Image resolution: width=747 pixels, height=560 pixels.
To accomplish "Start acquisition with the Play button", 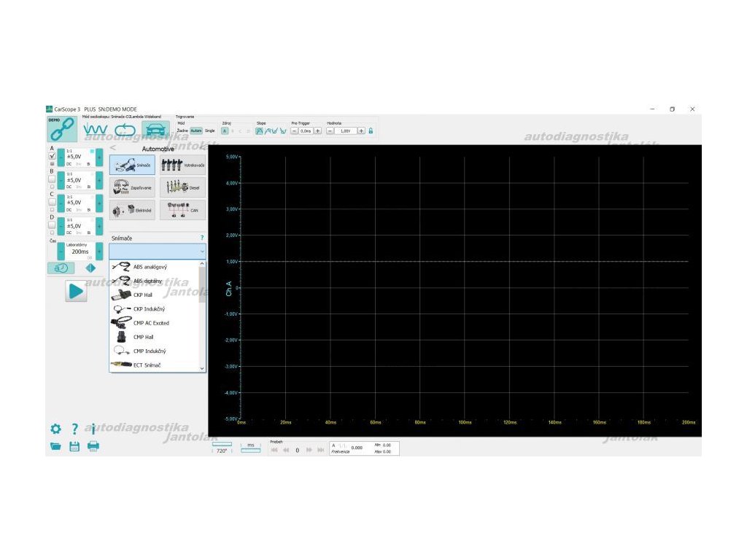I will [x=76, y=291].
